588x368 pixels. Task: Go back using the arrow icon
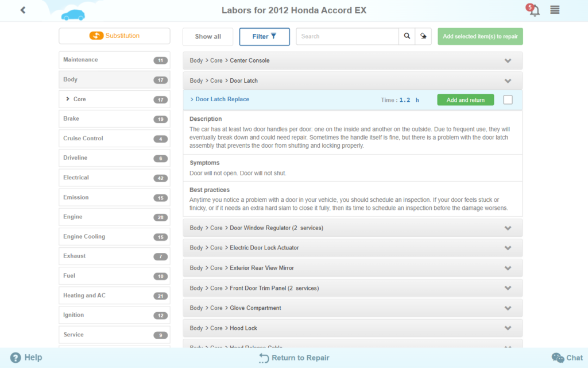click(x=23, y=10)
